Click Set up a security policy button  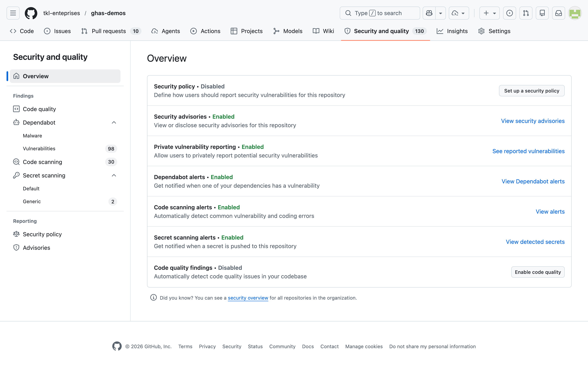[x=532, y=91]
